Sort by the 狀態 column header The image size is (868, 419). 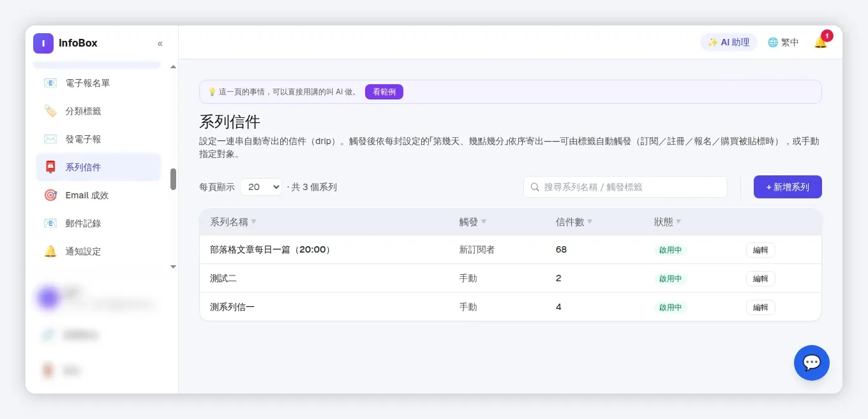pyautogui.click(x=668, y=222)
